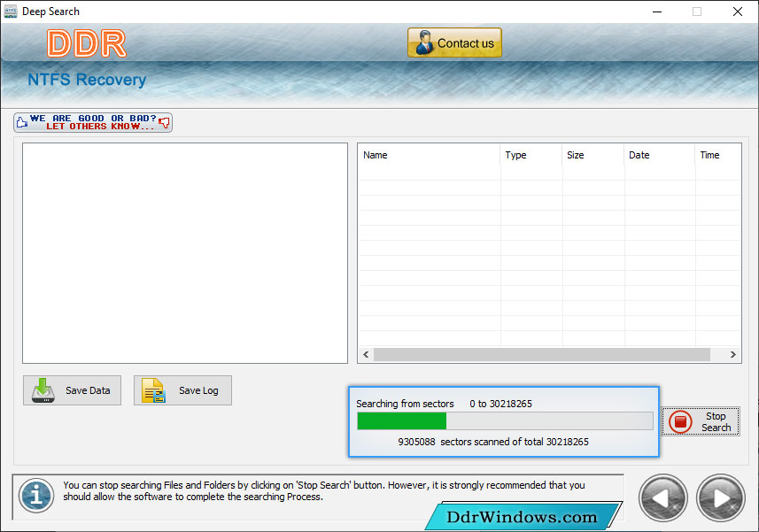Click the 'Searching from sectors' label

coord(405,404)
